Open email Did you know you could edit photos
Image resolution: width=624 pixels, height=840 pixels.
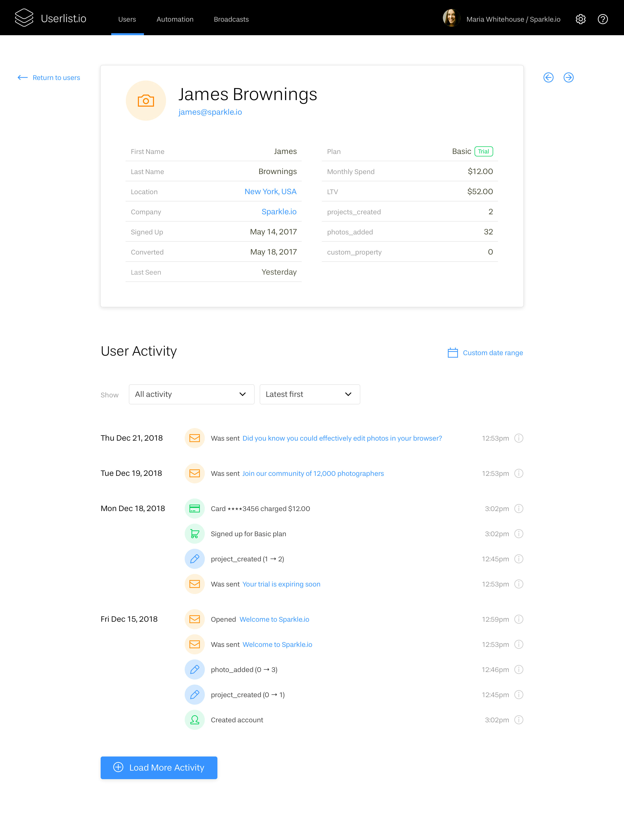point(341,438)
